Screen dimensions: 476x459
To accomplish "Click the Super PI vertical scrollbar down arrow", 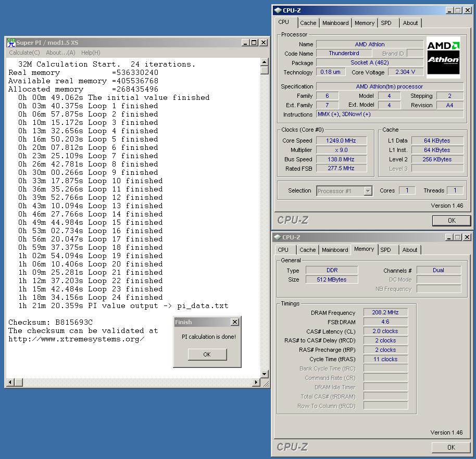I will pyautogui.click(x=265, y=374).
